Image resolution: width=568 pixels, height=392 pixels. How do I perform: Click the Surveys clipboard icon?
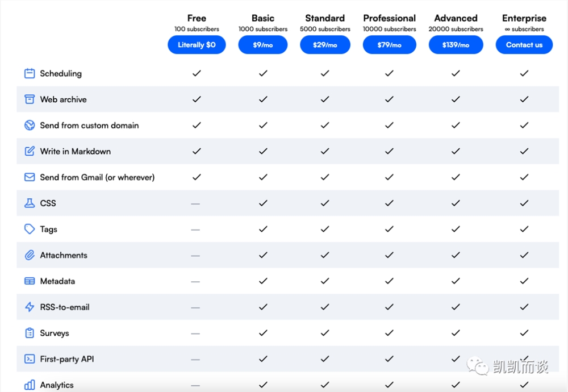point(30,333)
